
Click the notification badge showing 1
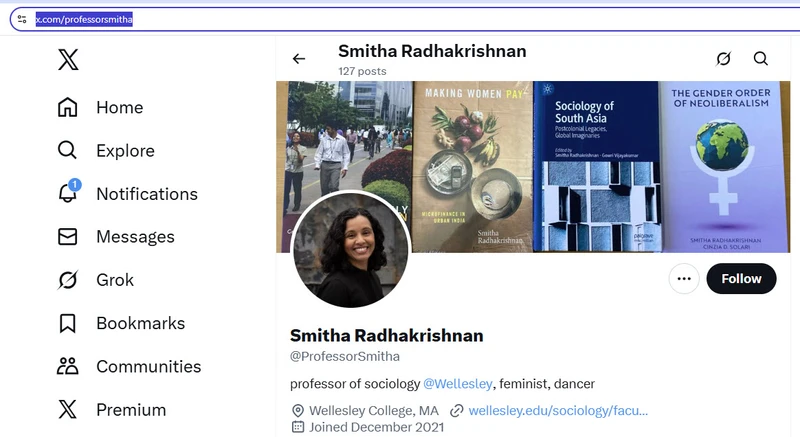tap(74, 185)
